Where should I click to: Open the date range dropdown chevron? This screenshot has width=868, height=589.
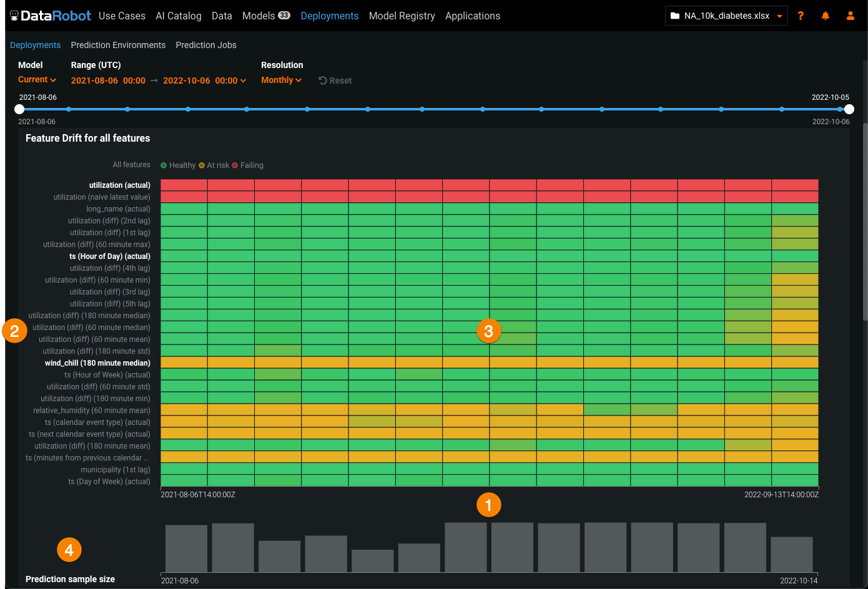(244, 81)
